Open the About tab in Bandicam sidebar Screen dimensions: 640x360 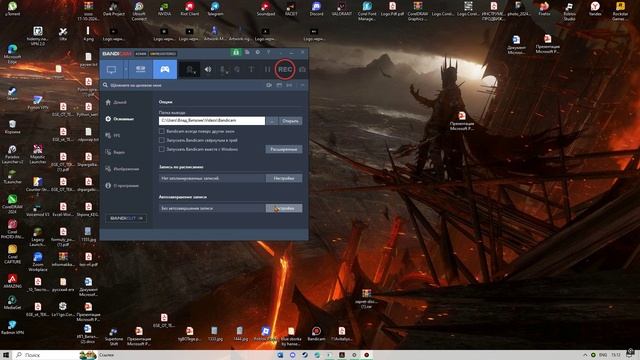(122, 186)
